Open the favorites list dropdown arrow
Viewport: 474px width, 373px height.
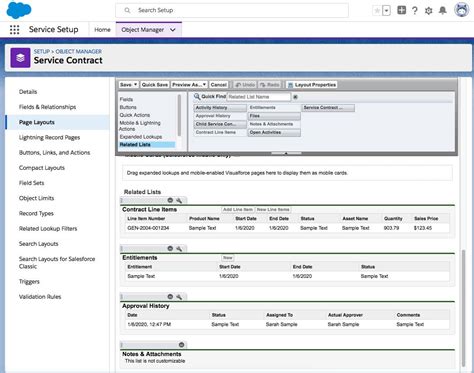coord(386,11)
